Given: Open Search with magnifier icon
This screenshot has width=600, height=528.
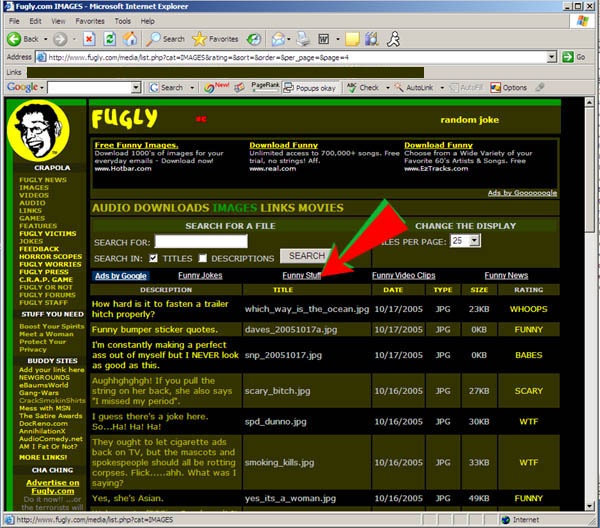Looking at the screenshot, I should point(165,39).
